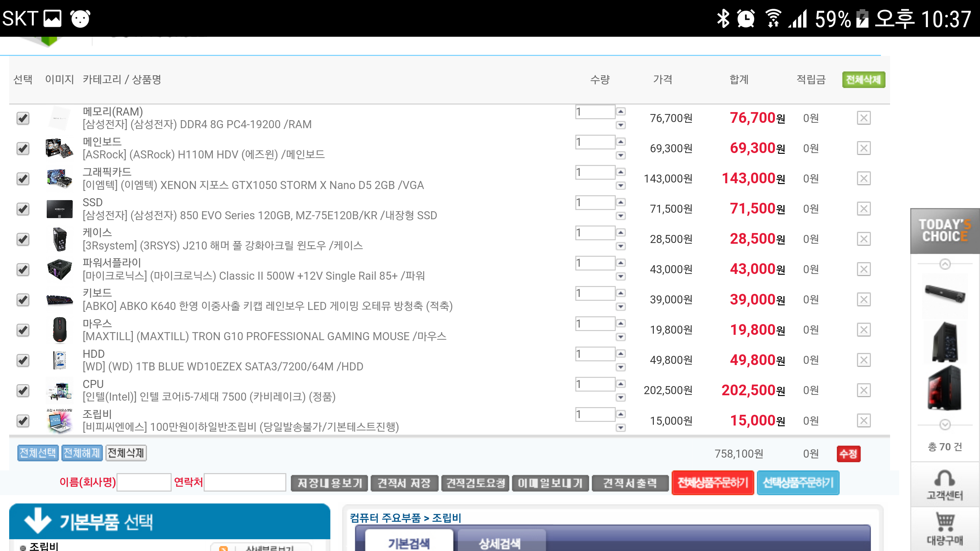Click the 견적서출력 button
The image size is (980, 551).
(630, 483)
